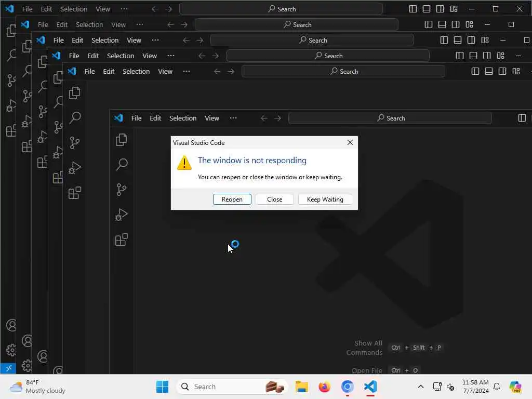532x399 pixels.
Task: Show hidden icons chevron in system tray
Action: 420,387
